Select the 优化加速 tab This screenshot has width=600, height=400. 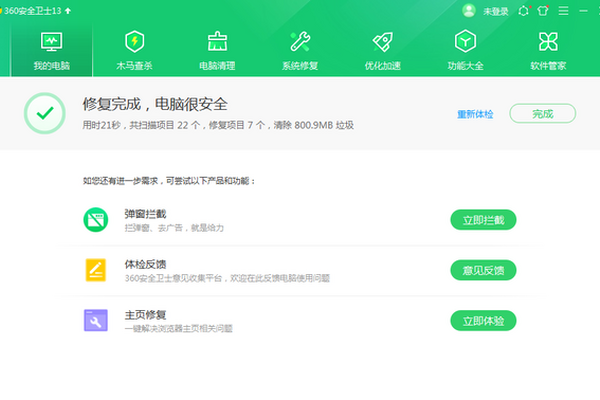[x=383, y=51]
